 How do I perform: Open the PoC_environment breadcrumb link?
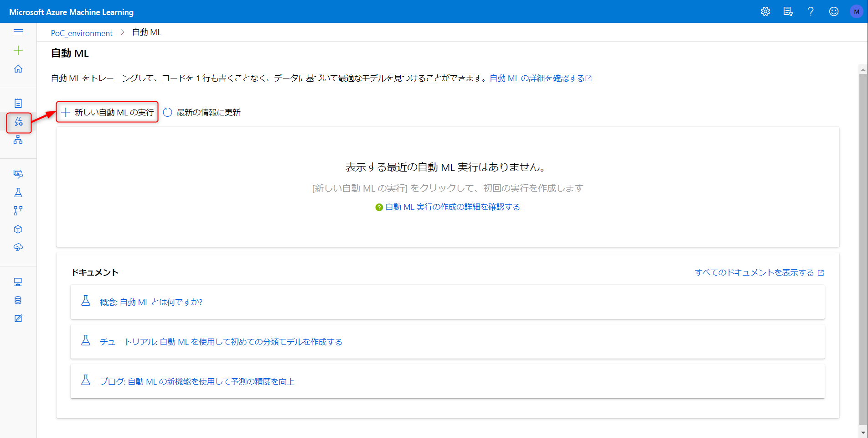pos(82,33)
